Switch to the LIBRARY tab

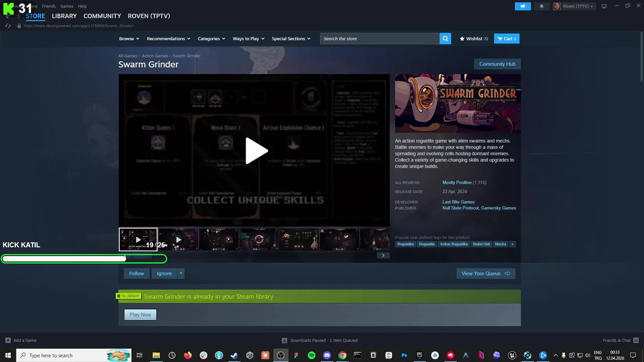[64, 16]
